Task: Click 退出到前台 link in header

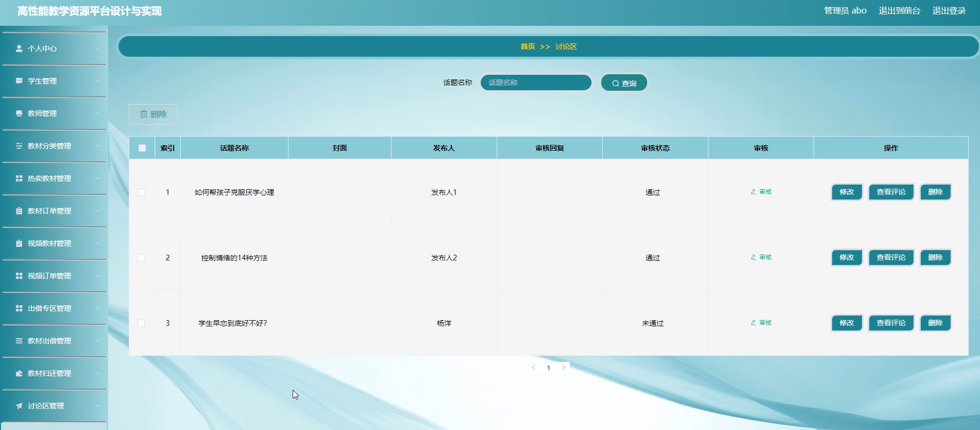Action: [899, 11]
